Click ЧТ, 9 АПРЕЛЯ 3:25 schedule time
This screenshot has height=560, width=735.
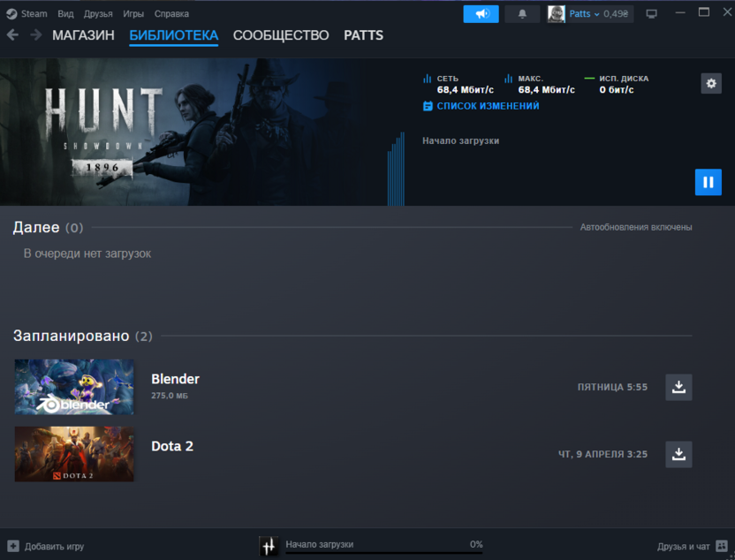point(602,454)
